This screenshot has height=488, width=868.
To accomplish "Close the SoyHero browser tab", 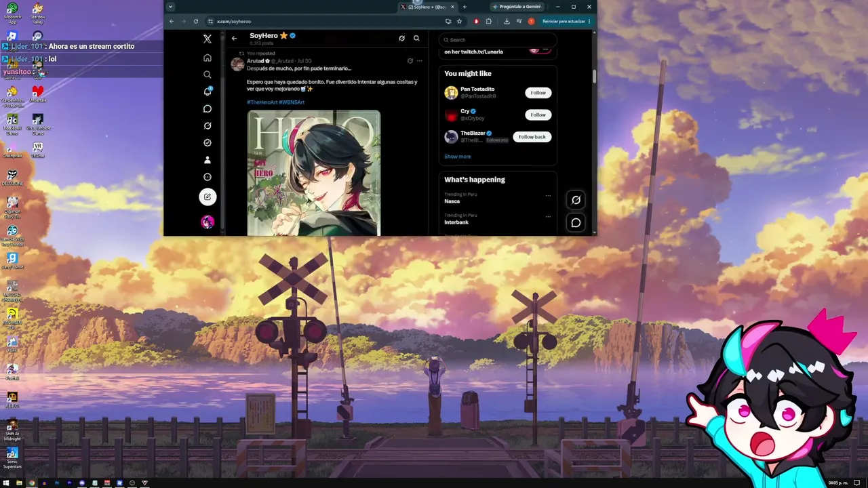I will (452, 7).
